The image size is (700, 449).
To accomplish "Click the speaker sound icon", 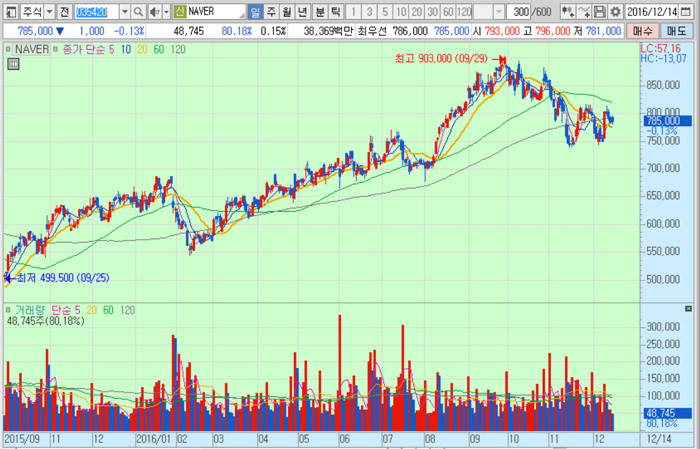I will [x=153, y=11].
